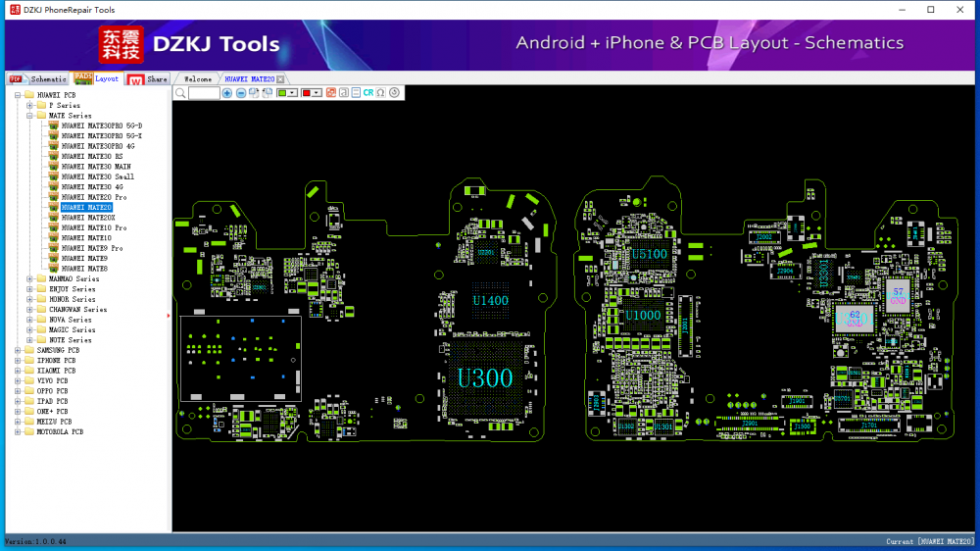Open HUAWEI MATE30PRO 4G layout
980x551 pixels.
click(98, 146)
